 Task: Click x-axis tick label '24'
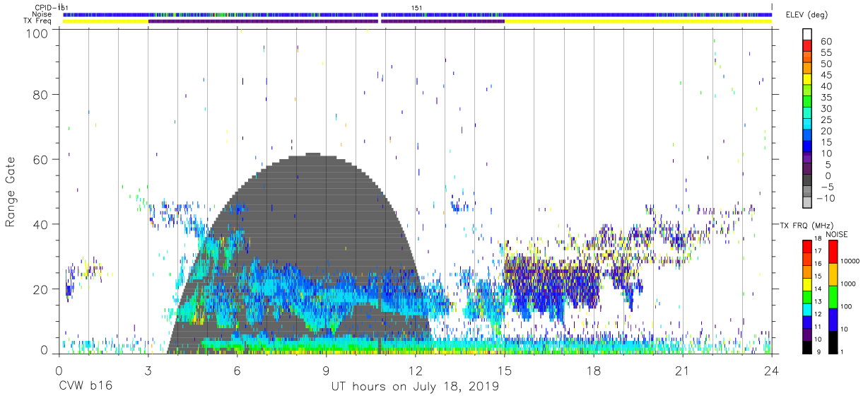click(x=772, y=371)
